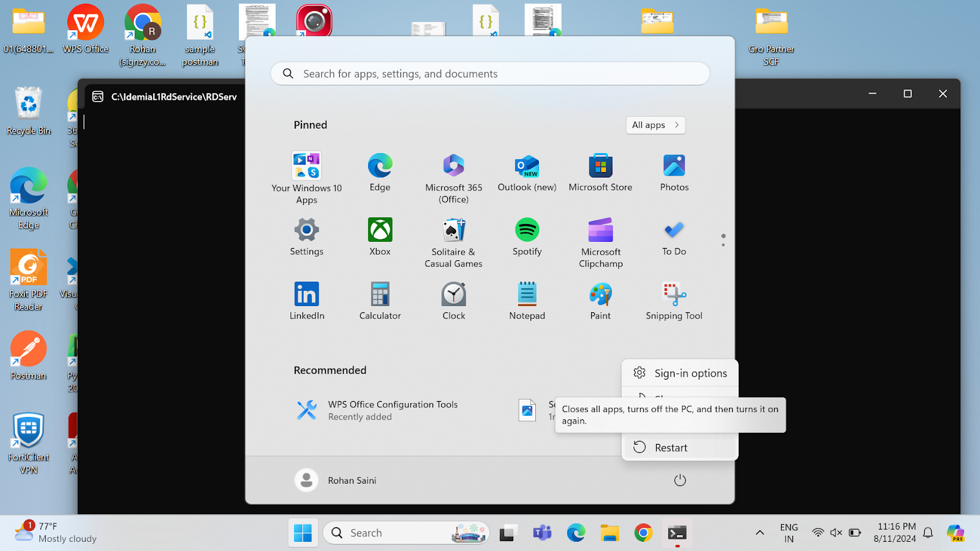Open the To Do app

[674, 237]
